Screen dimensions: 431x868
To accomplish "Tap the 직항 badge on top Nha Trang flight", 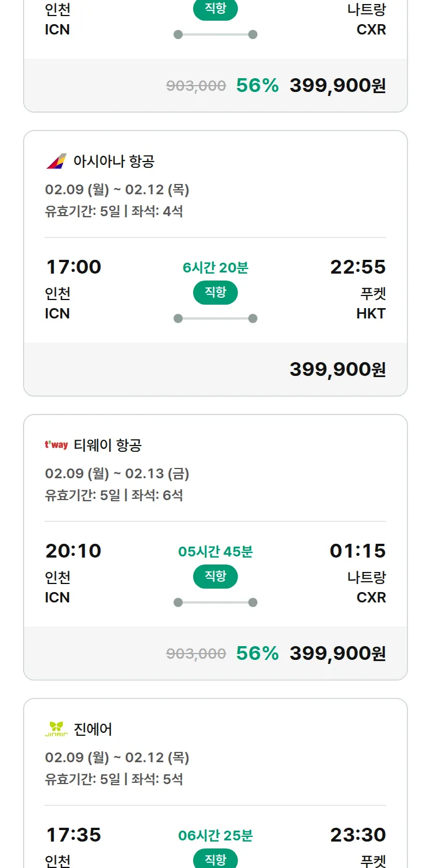I will pos(215,10).
